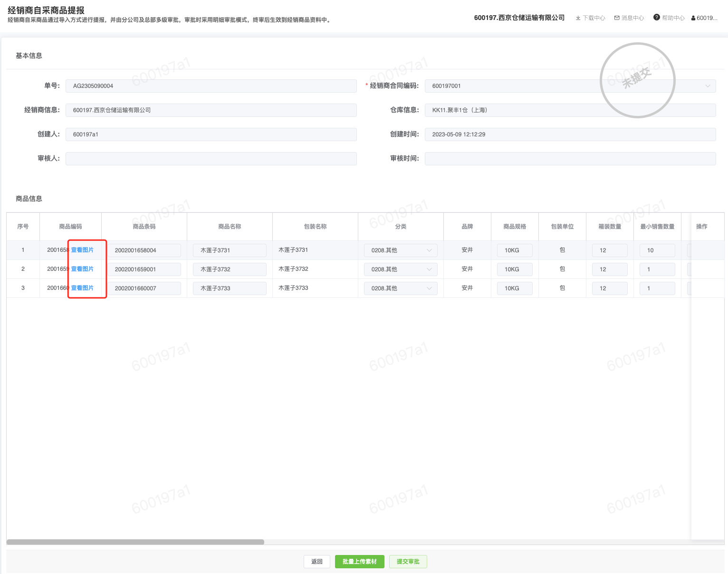Click 商品规格 input in row 2

click(515, 269)
